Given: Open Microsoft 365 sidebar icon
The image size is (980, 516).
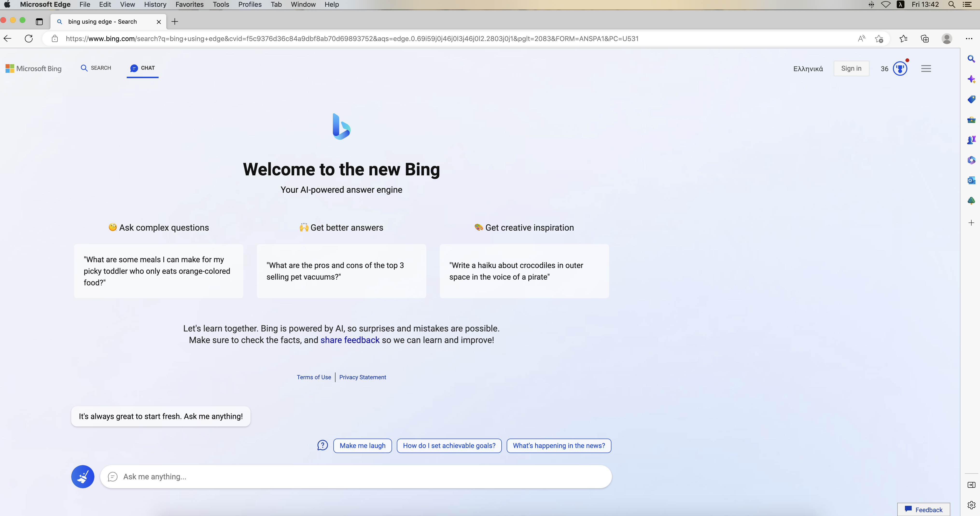Looking at the screenshot, I should tap(971, 160).
